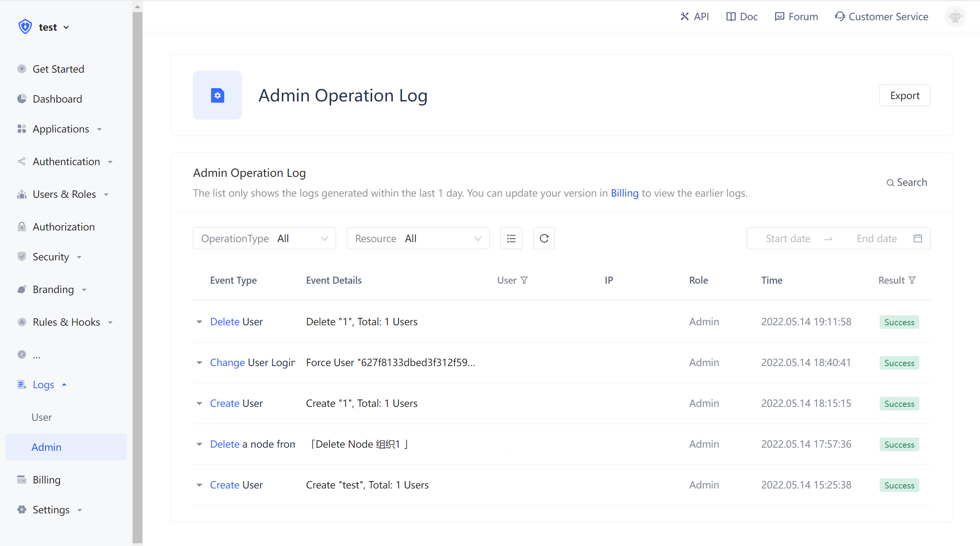Click the refresh icon button

(544, 238)
